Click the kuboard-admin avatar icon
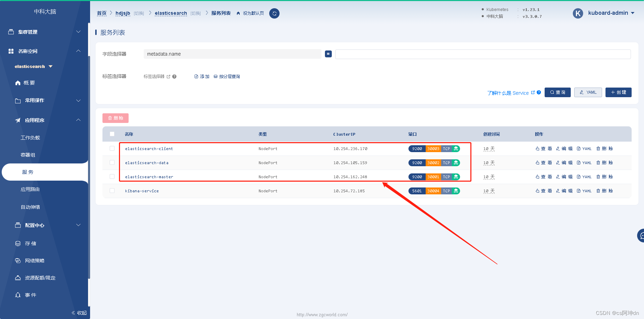 [x=578, y=13]
